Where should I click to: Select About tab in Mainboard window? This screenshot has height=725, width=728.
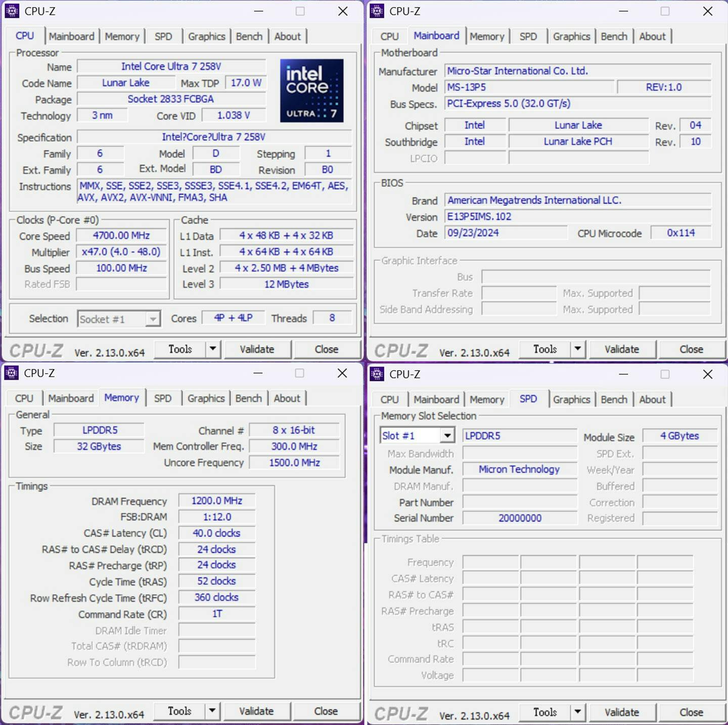(652, 36)
